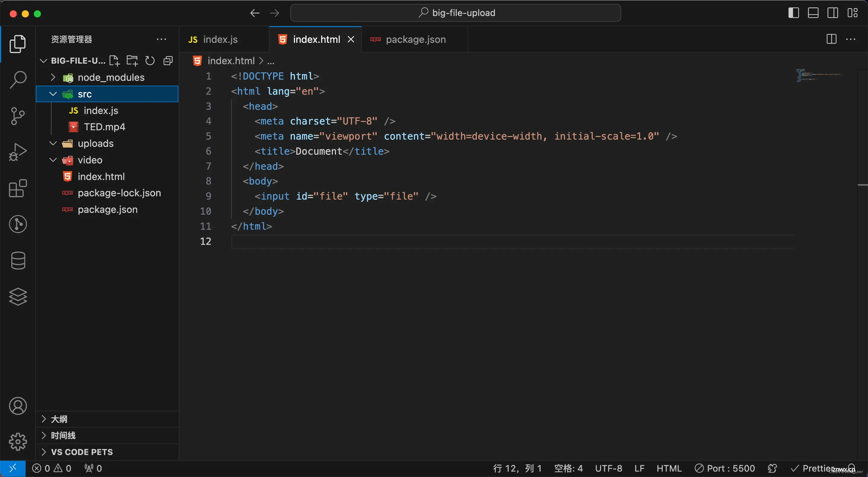Toggle the primary side bar visibility
Image resolution: width=868 pixels, height=477 pixels.
[794, 13]
